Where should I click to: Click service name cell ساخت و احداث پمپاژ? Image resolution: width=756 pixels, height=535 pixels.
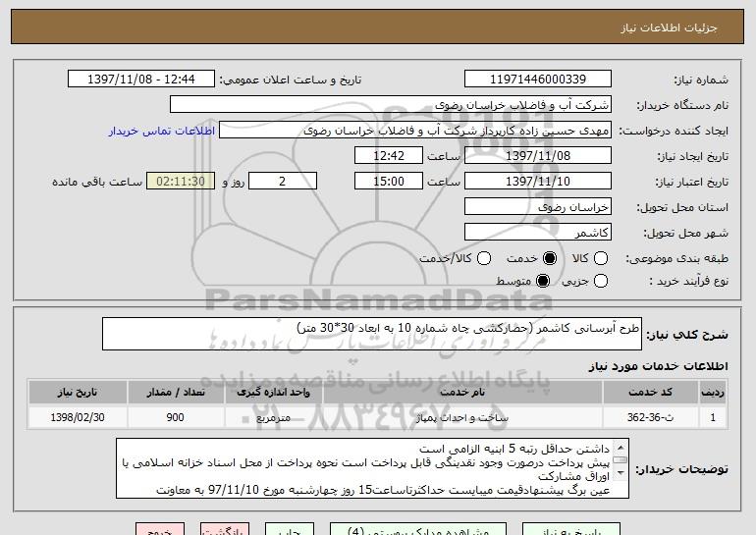tap(462, 417)
